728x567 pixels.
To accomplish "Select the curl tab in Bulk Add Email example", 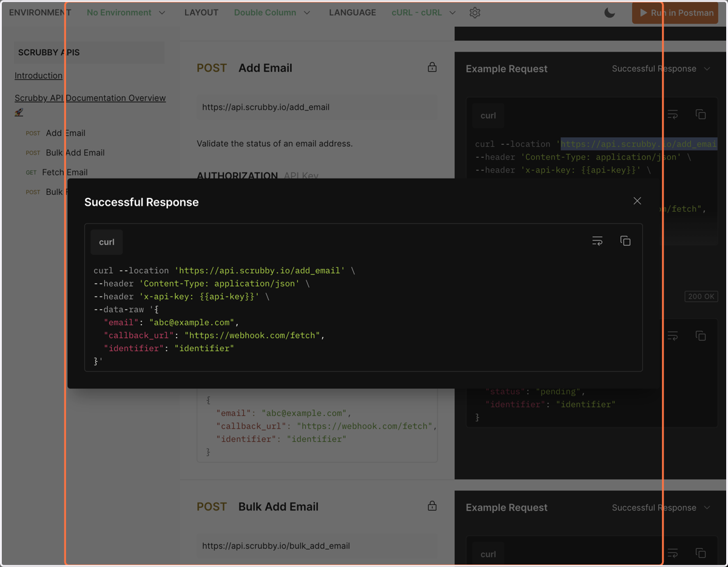I will click(488, 554).
